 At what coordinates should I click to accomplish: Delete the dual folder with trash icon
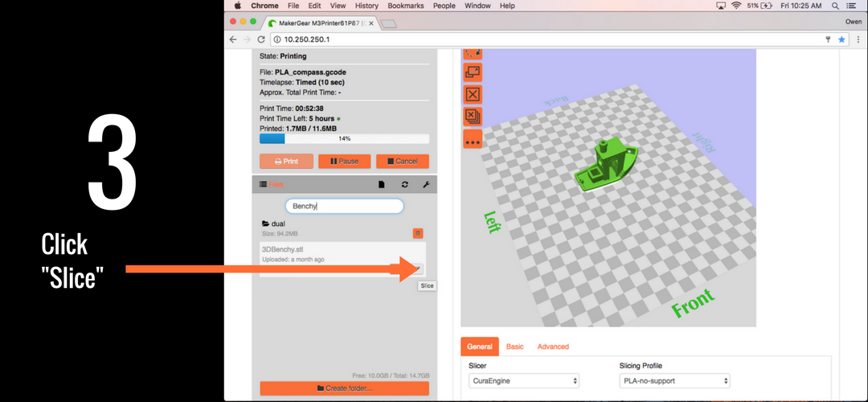pyautogui.click(x=418, y=233)
